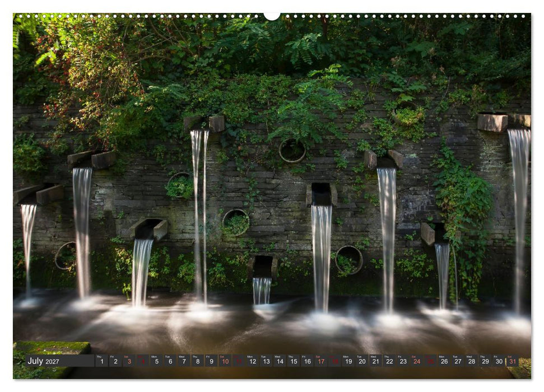Image resolution: width=544 pixels, height=392 pixels.
Task: Select Saturday 3 in red
Action: 129,361
